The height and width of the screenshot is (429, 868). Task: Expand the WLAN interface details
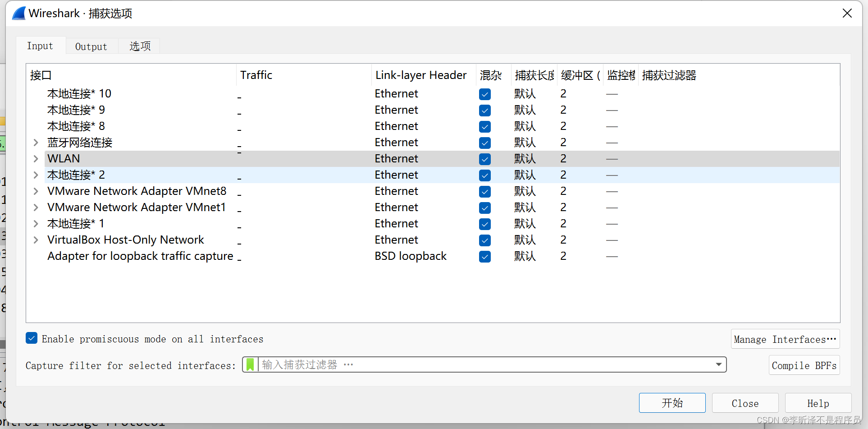click(36, 159)
